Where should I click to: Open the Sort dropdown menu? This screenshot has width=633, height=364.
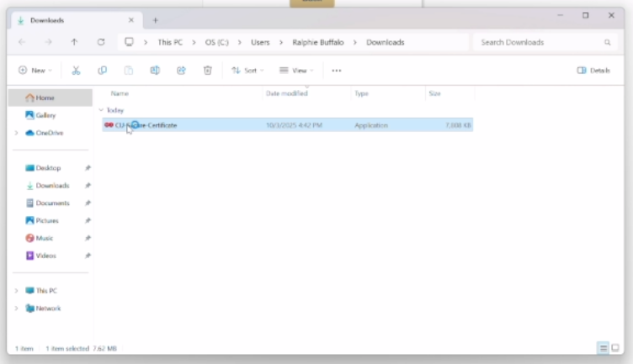[x=247, y=71]
